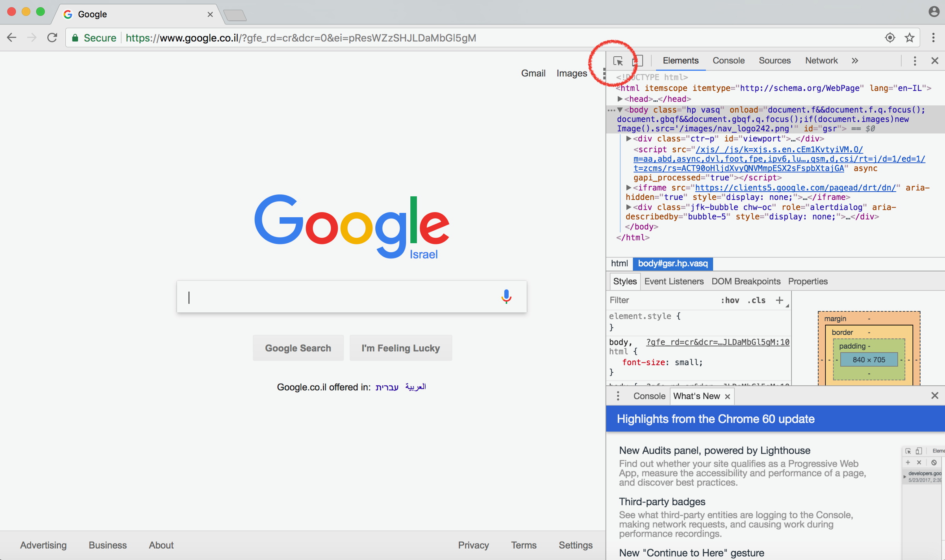
Task: Toggle the .cls element classes panel
Action: (x=756, y=300)
